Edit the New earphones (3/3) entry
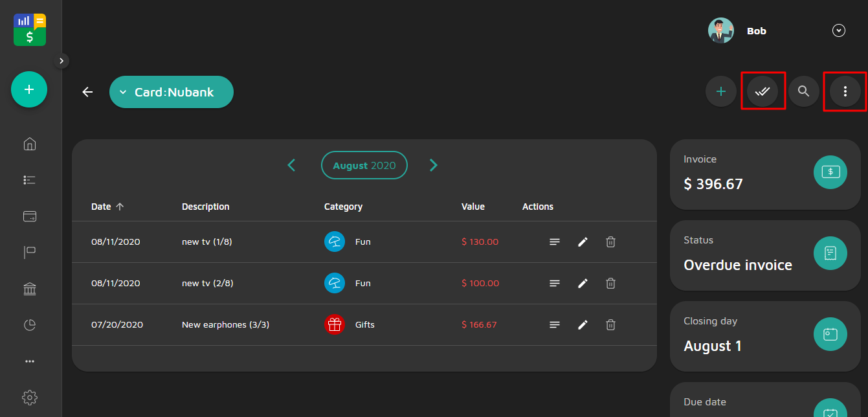868x417 pixels. 583,324
